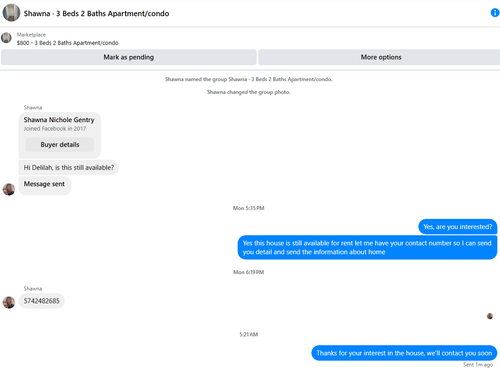Click the 'Yes, are you interested?' message bubble
Image resolution: width=500 pixels, height=368 pixels.
pyautogui.click(x=458, y=227)
